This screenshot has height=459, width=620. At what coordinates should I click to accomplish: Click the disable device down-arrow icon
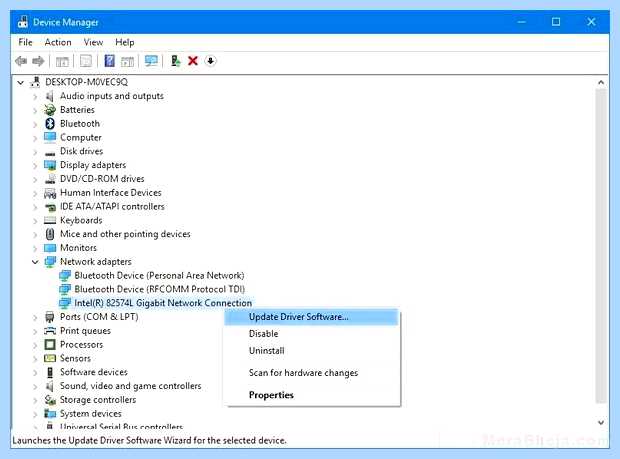pos(210,61)
